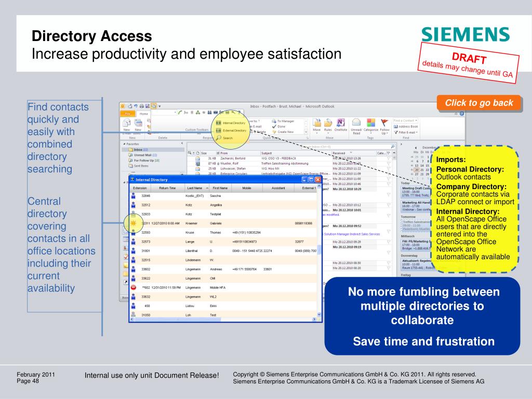Click Internal Directory scroll right arrow
This screenshot has width=532, height=399.
[314, 320]
